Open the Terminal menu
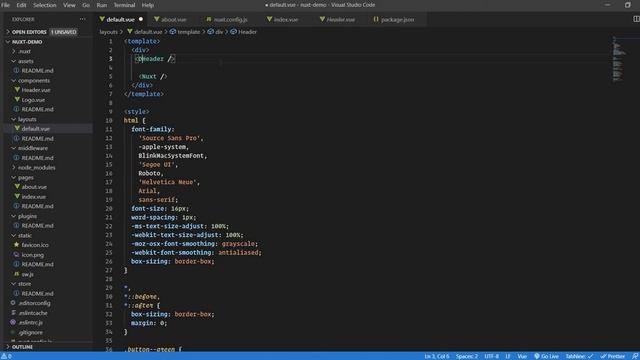The image size is (640, 360). point(124,5)
